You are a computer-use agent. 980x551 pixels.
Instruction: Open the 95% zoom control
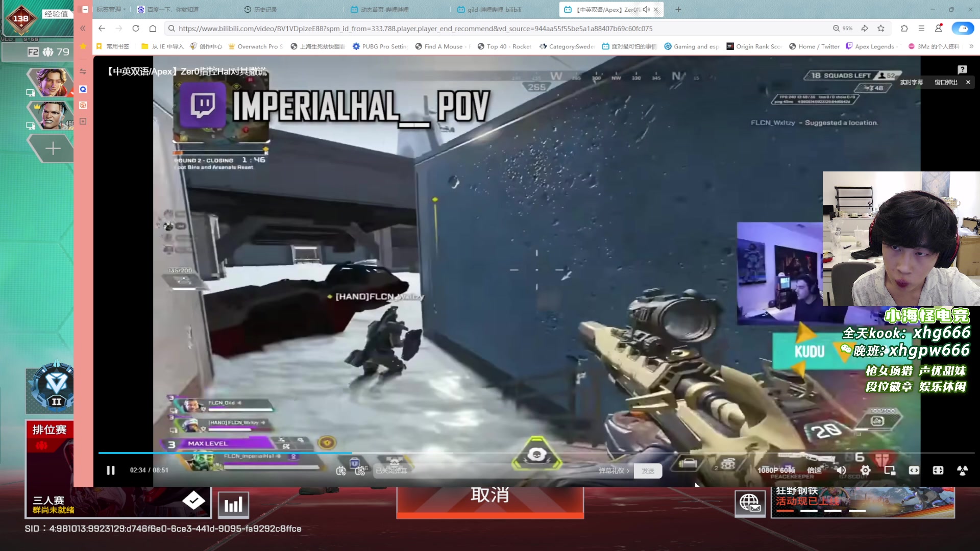pyautogui.click(x=843, y=29)
